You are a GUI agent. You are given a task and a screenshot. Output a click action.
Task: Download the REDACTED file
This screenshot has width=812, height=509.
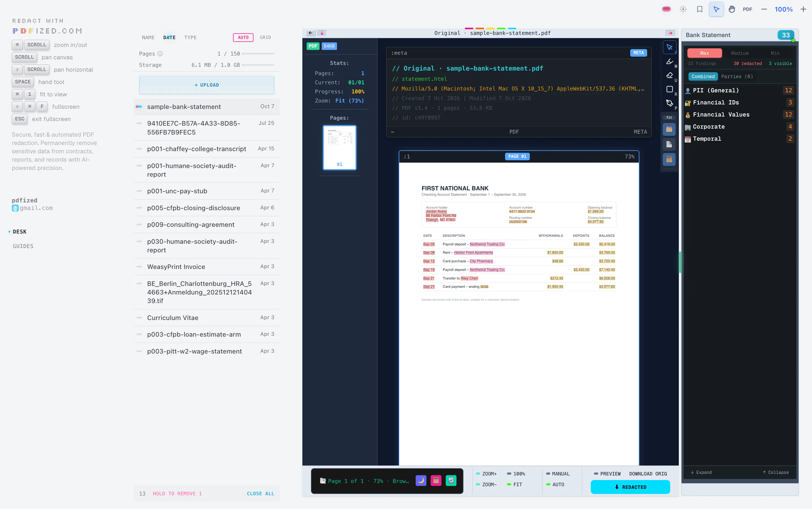pyautogui.click(x=630, y=487)
